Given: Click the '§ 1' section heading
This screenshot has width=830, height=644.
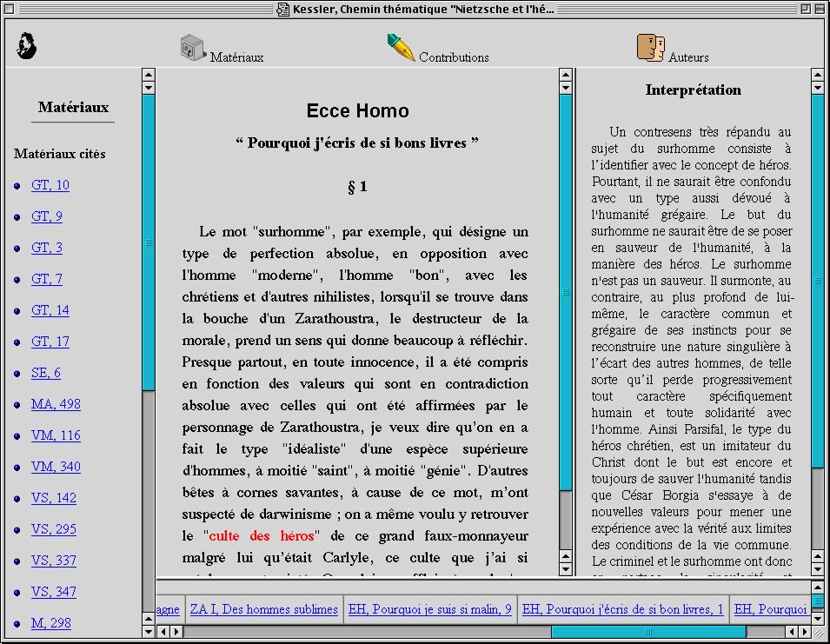Looking at the screenshot, I should tap(357, 187).
